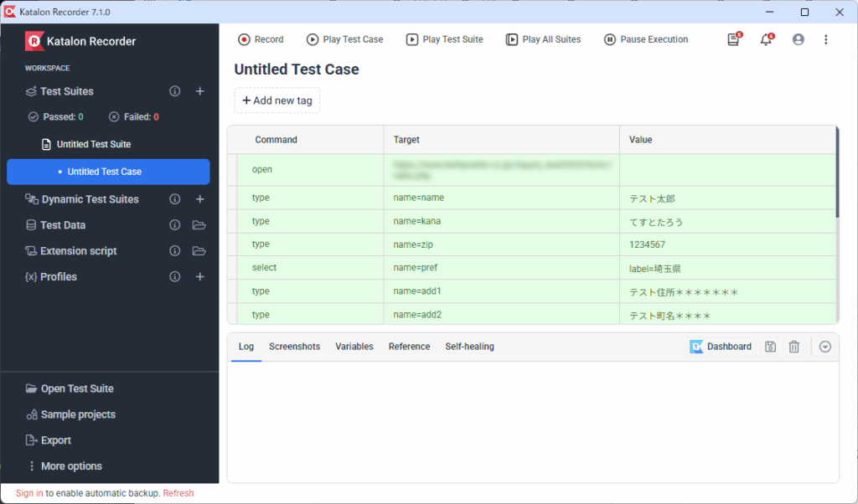
Task: Add a new dynamic test suite
Action: (199, 199)
